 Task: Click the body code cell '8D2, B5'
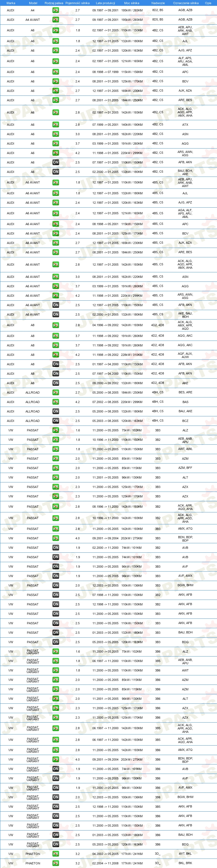[158, 10]
